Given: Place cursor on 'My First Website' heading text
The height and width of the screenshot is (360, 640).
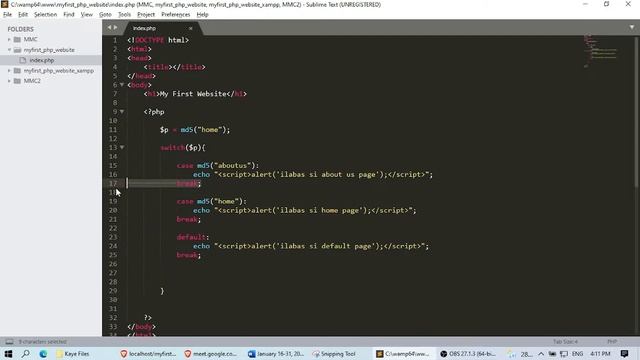Looking at the screenshot, I should pos(193,94).
